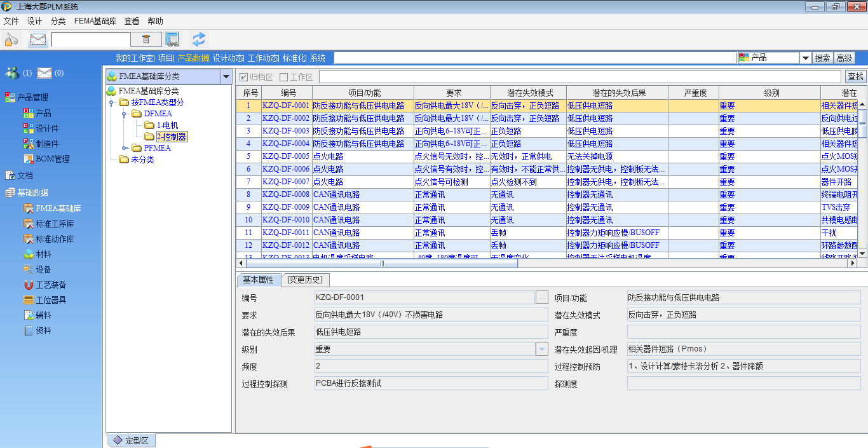Select the 1-电机 tree folder
Viewport: 868px width, 448px height.
pyautogui.click(x=167, y=125)
